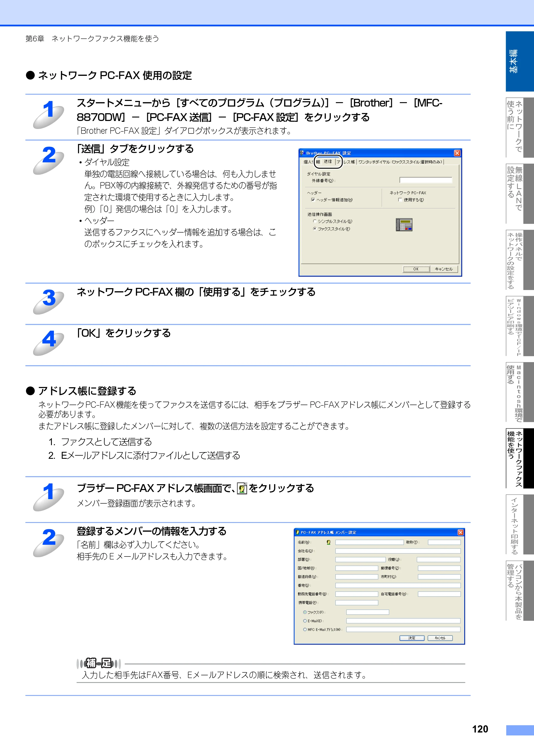Click the 携帯電話 input field

point(356,602)
